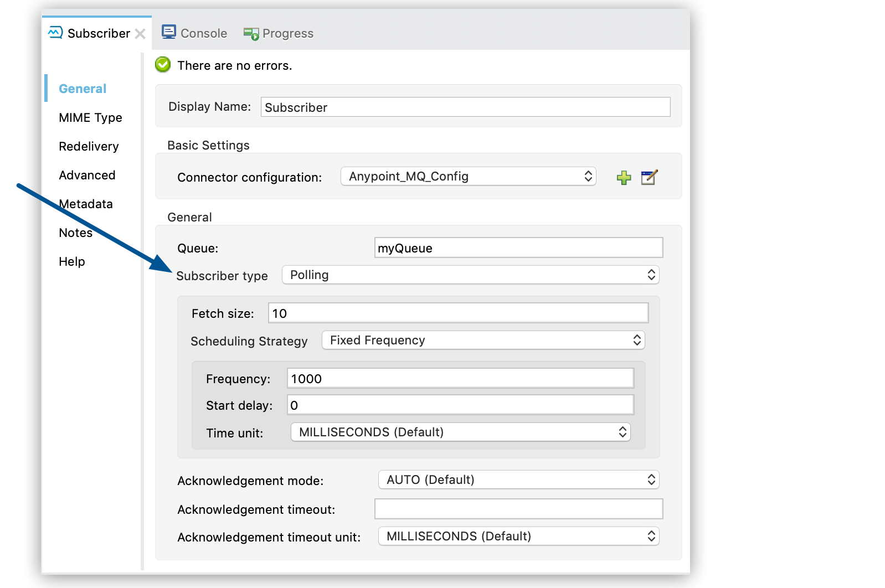Viewport: 885px width, 588px height.
Task: Expand Acknowledgement timeout unit dropdown
Action: [518, 537]
